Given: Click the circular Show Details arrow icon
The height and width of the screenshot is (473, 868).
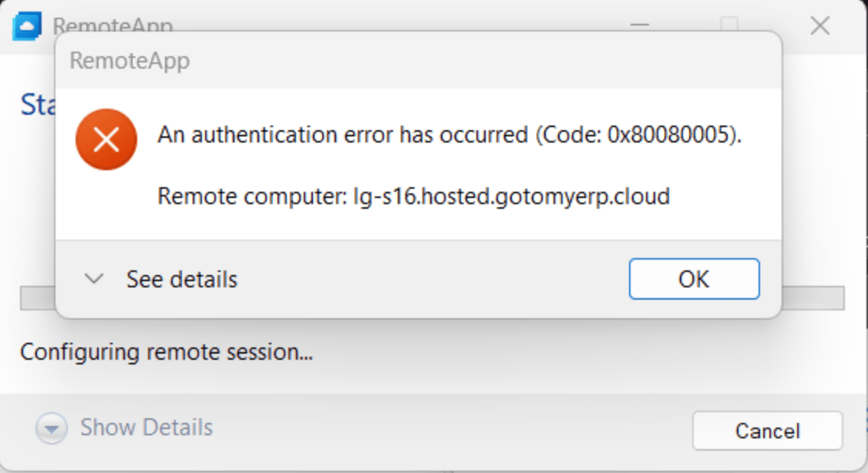Looking at the screenshot, I should (52, 428).
